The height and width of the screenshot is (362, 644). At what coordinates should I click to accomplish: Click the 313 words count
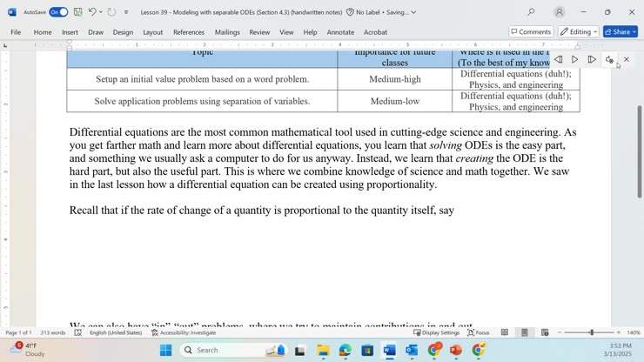tap(52, 332)
